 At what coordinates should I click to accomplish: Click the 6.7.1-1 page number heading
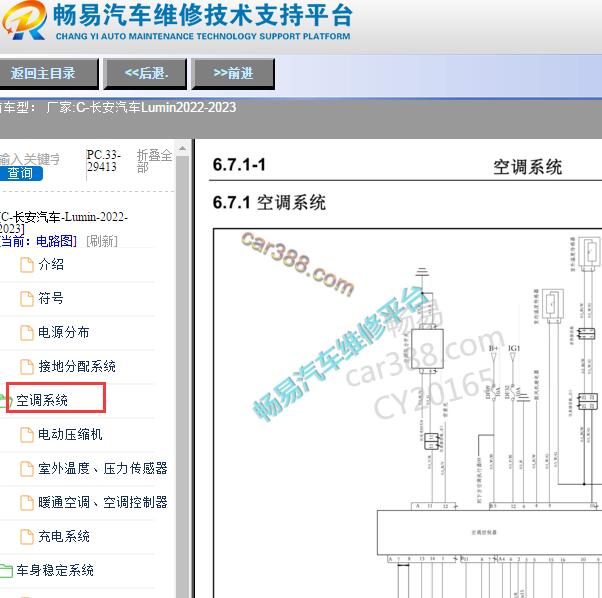239,165
